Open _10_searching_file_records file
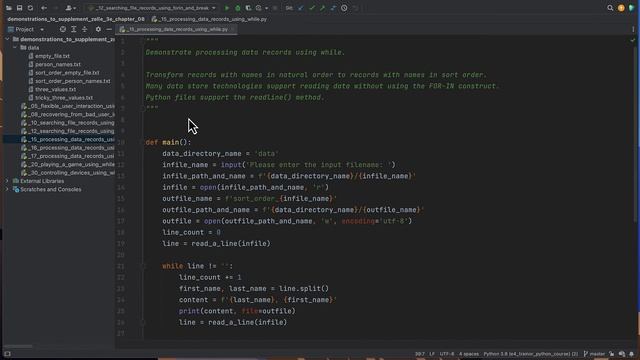Viewport: 640px width, 360px height. click(x=68, y=123)
